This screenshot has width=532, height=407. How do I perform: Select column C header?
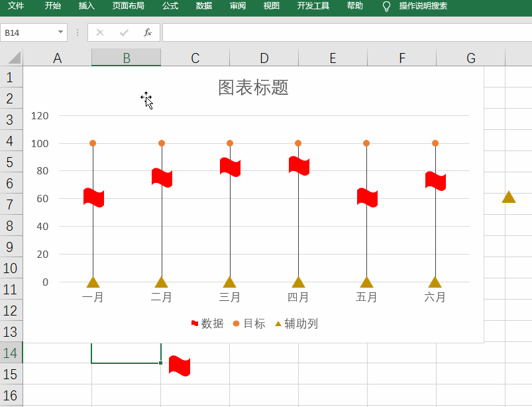coord(195,58)
